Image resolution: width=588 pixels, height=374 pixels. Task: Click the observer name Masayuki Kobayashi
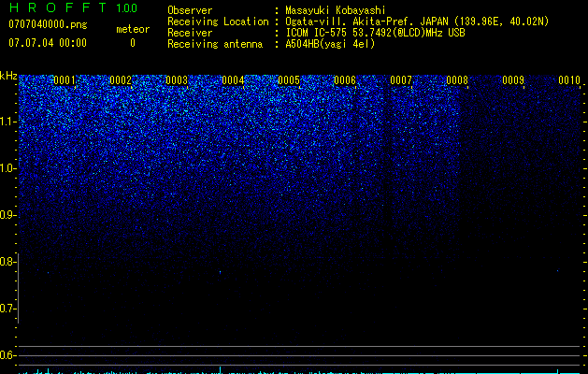(x=336, y=10)
